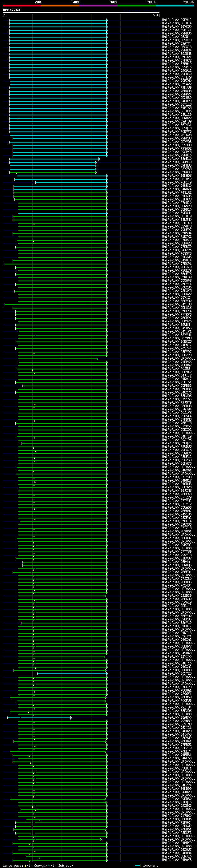Image resolution: width=197 pixels, height=868 pixels.
Task: Click the green ~80% identity legend segment
Action: 137,6
